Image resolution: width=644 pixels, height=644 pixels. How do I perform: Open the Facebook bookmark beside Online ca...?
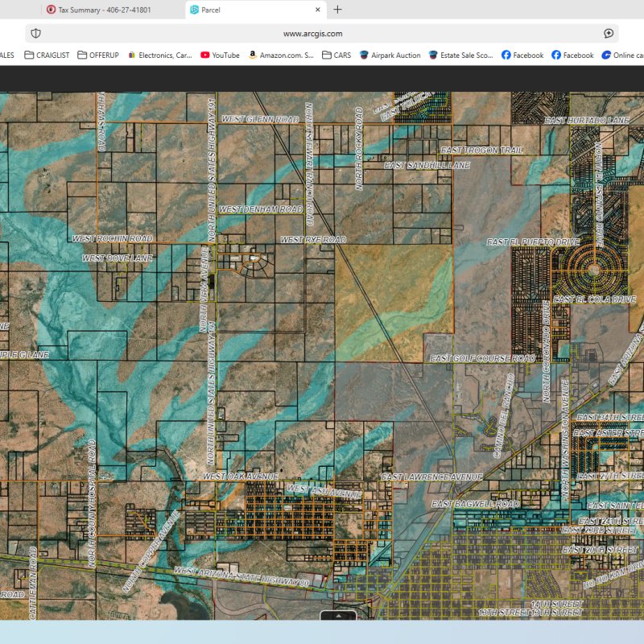[x=572, y=55]
